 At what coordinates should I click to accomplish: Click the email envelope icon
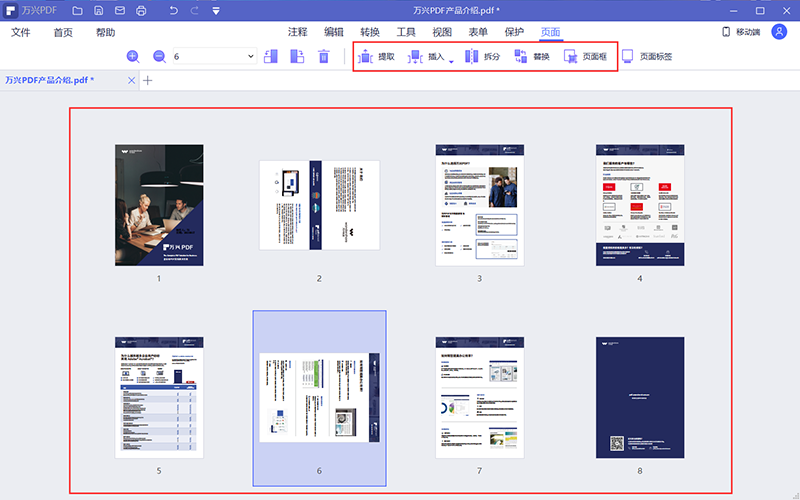(120, 11)
